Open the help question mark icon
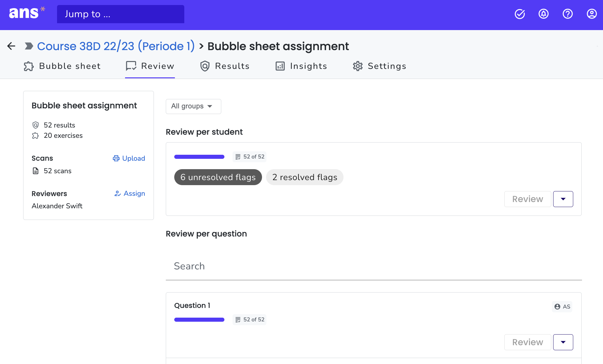The image size is (603, 364). click(568, 14)
